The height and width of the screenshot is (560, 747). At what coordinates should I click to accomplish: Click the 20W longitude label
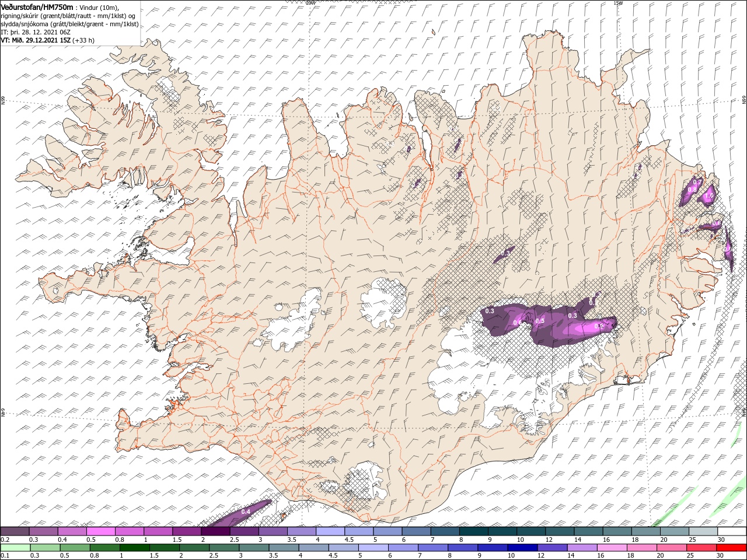[310, 2]
